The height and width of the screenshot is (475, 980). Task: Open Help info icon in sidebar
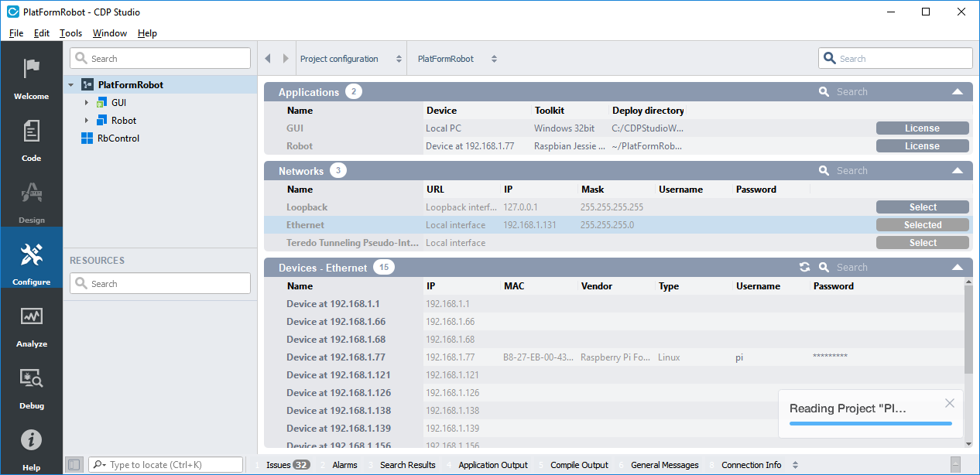tap(31, 440)
